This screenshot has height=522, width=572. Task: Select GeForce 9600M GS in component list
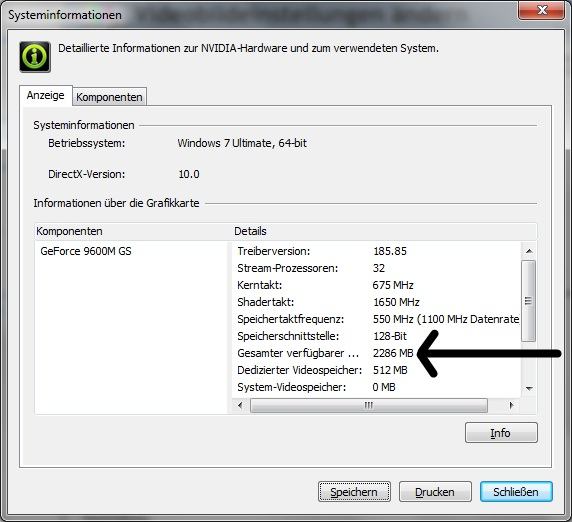coord(86,251)
